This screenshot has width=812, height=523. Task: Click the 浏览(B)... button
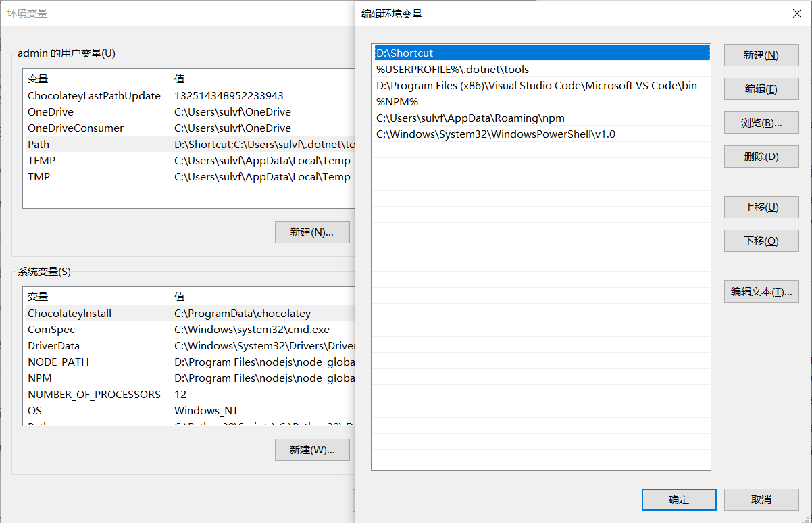[761, 123]
